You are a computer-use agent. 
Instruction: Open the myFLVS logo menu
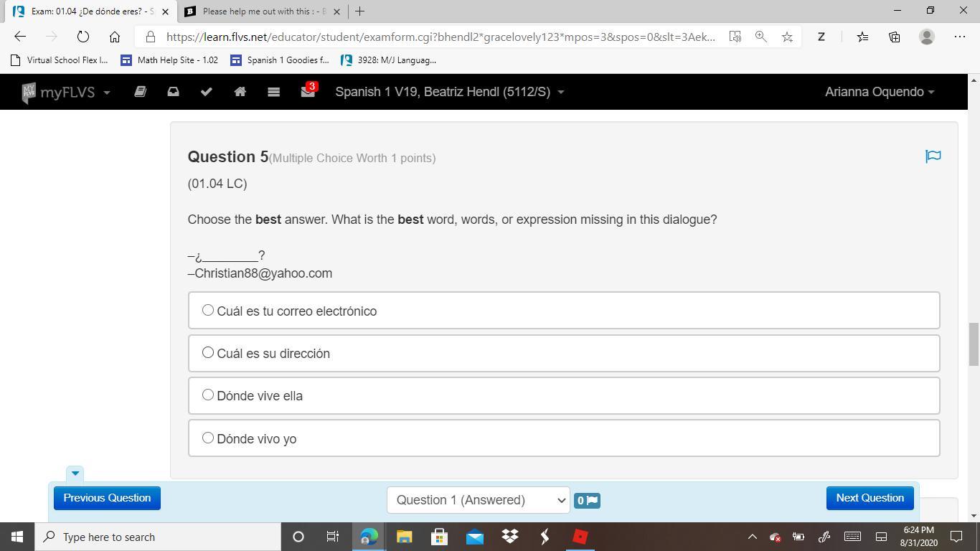pyautogui.click(x=66, y=92)
